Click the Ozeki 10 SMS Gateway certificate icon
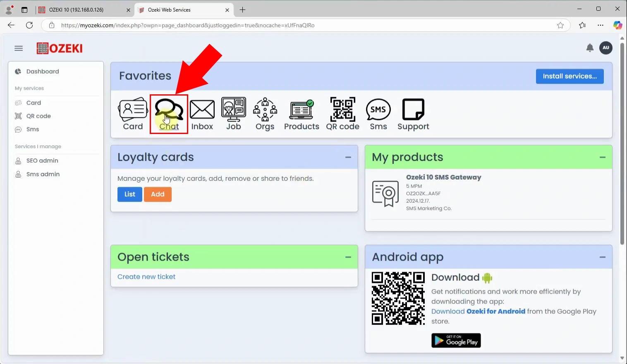The width and height of the screenshot is (627, 364). pyautogui.click(x=385, y=194)
